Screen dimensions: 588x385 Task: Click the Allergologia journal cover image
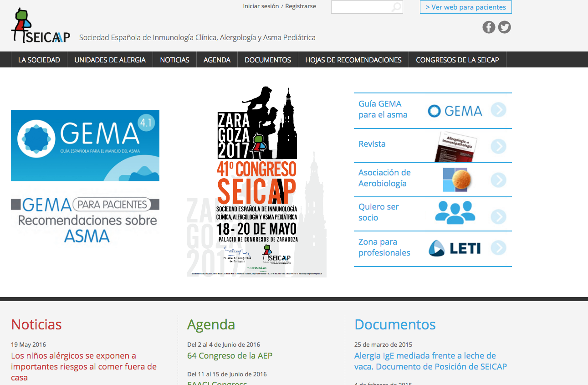pyautogui.click(x=455, y=147)
